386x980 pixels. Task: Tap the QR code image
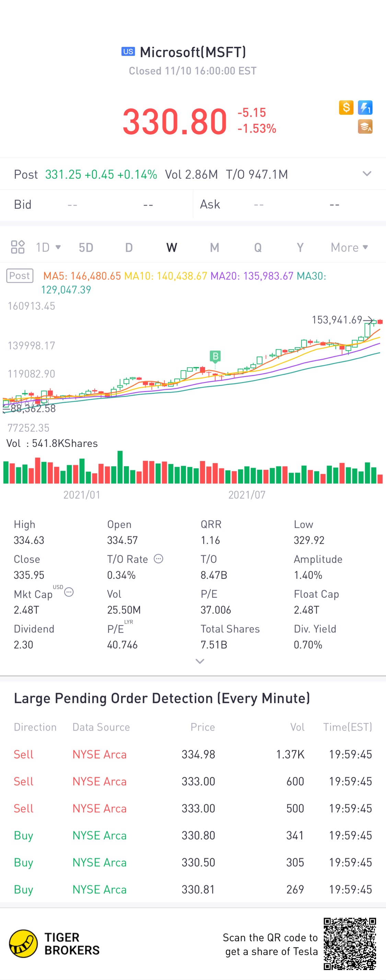pyautogui.click(x=349, y=944)
